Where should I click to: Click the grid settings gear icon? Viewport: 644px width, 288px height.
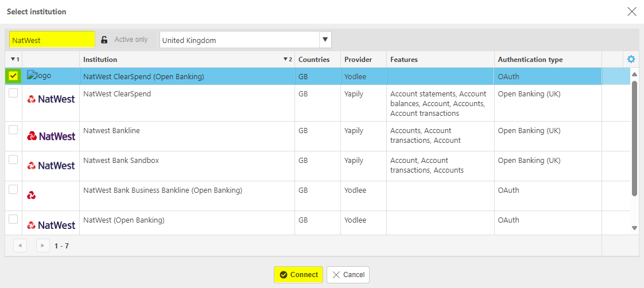click(631, 60)
